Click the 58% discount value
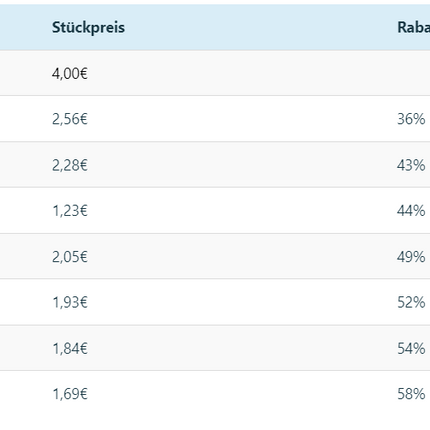 [411, 394]
